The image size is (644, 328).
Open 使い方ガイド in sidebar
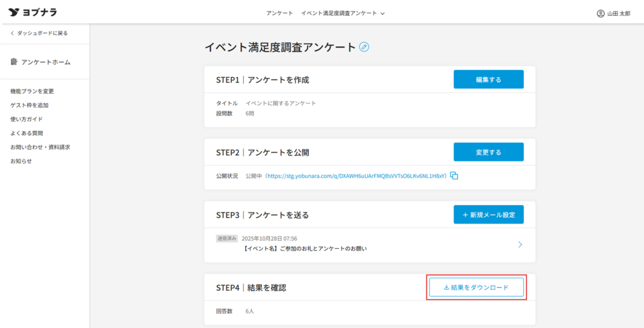coord(26,119)
